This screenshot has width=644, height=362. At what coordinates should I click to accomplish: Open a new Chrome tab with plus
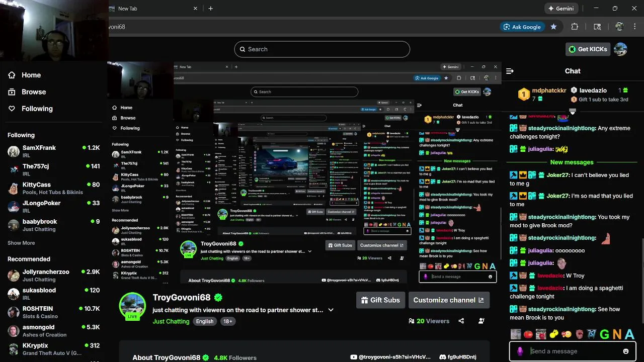[x=210, y=9]
